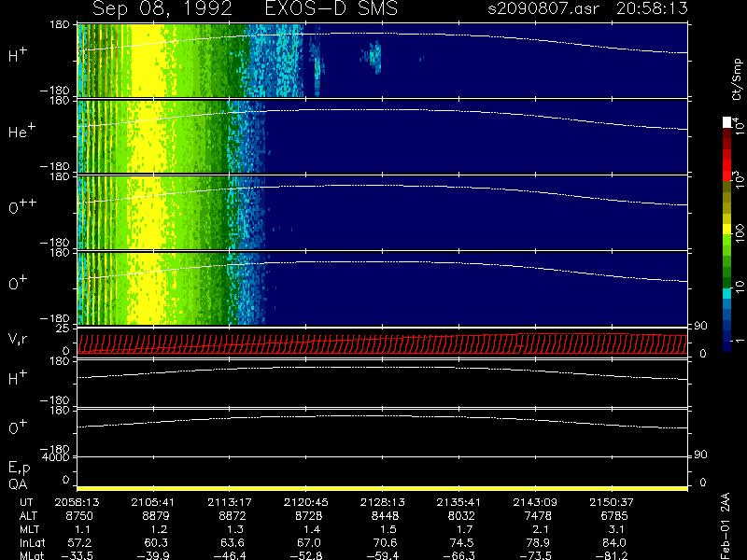The image size is (747, 560).
Task: Click the 'UT' axis row label
Action: [26, 502]
